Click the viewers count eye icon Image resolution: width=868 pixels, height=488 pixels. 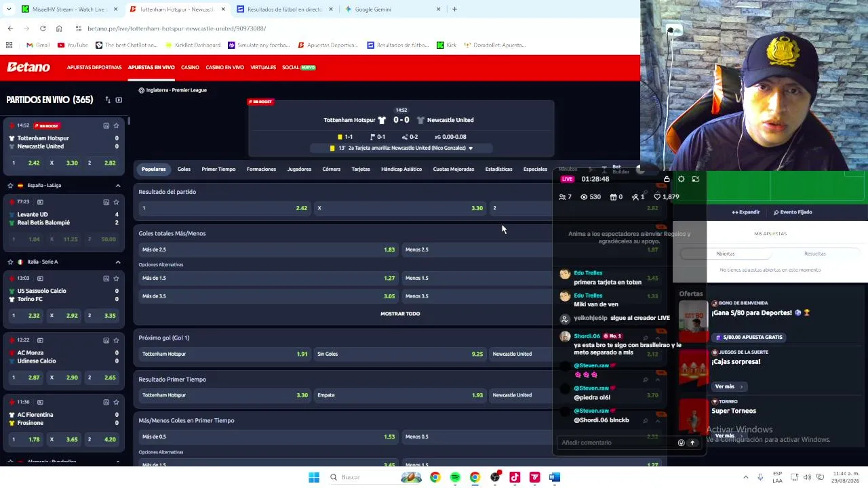tap(583, 197)
